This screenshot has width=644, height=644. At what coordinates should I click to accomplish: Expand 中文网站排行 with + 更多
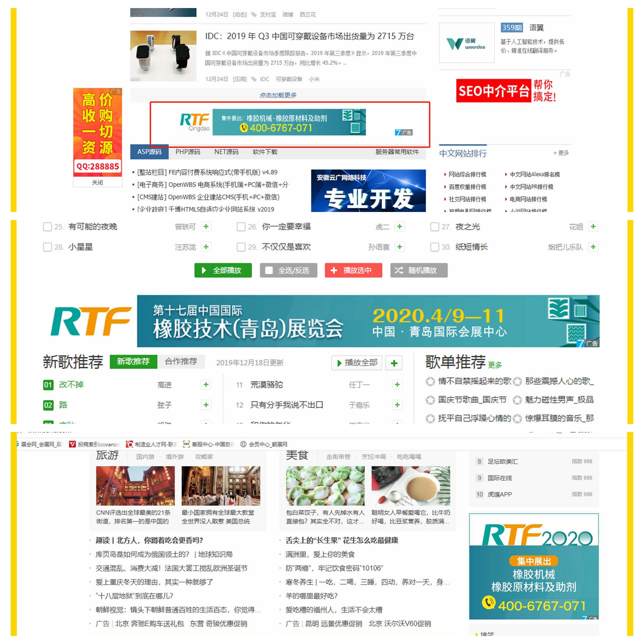[561, 153]
